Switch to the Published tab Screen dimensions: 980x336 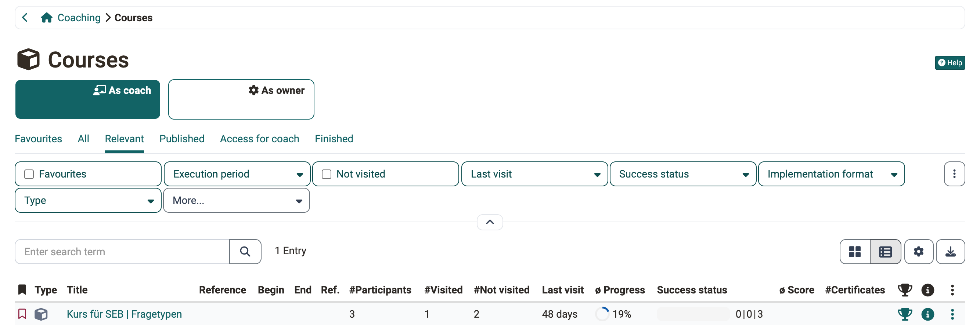click(181, 139)
